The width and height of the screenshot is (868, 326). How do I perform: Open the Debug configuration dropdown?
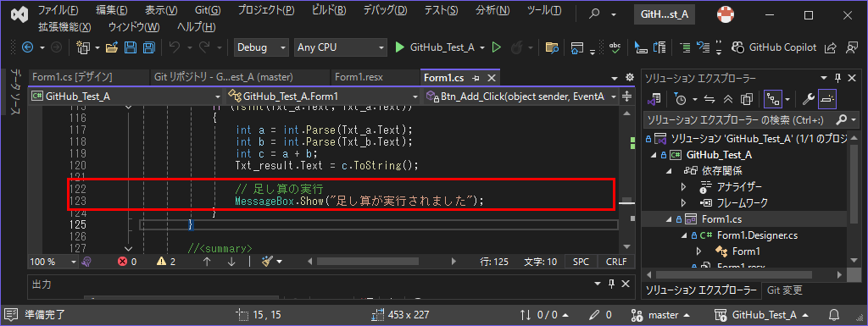coord(261,47)
